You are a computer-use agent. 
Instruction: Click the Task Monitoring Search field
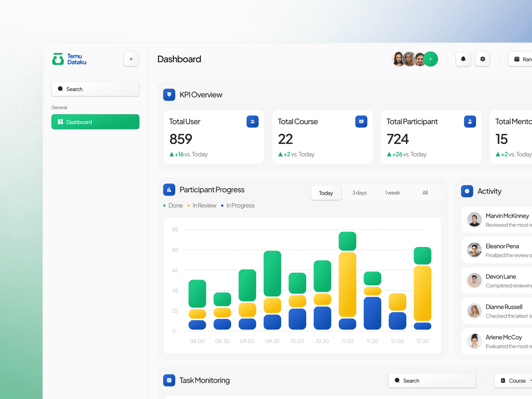(x=432, y=380)
